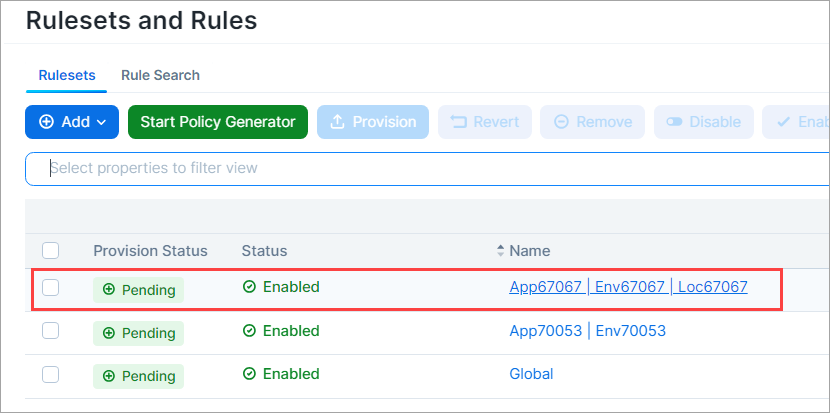
Task: Tick the App70053 ruleset row checkbox
Action: coord(51,331)
